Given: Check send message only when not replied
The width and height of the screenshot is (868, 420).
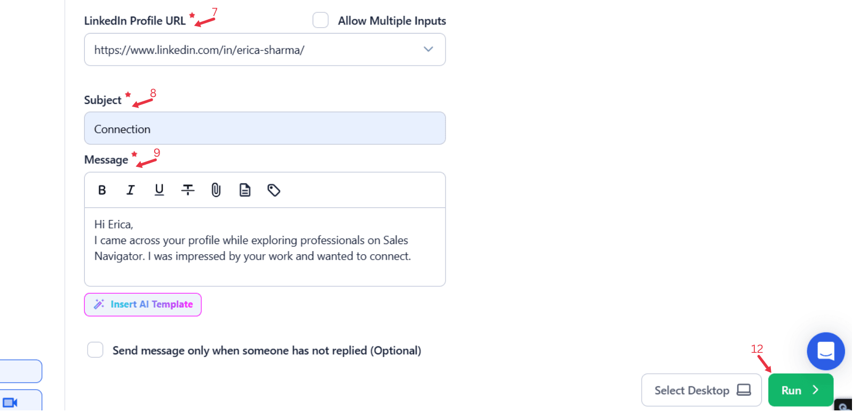Looking at the screenshot, I should pyautogui.click(x=95, y=350).
